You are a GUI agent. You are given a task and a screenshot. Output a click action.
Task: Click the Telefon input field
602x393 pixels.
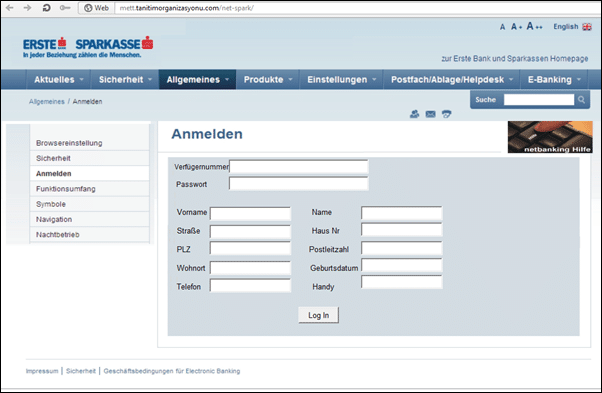250,286
